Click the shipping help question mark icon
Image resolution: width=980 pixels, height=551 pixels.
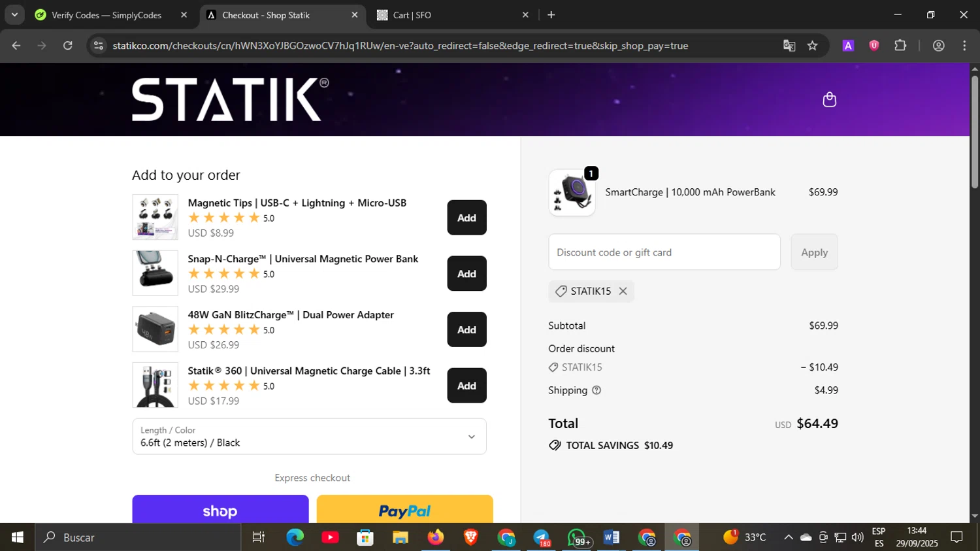coord(596,390)
